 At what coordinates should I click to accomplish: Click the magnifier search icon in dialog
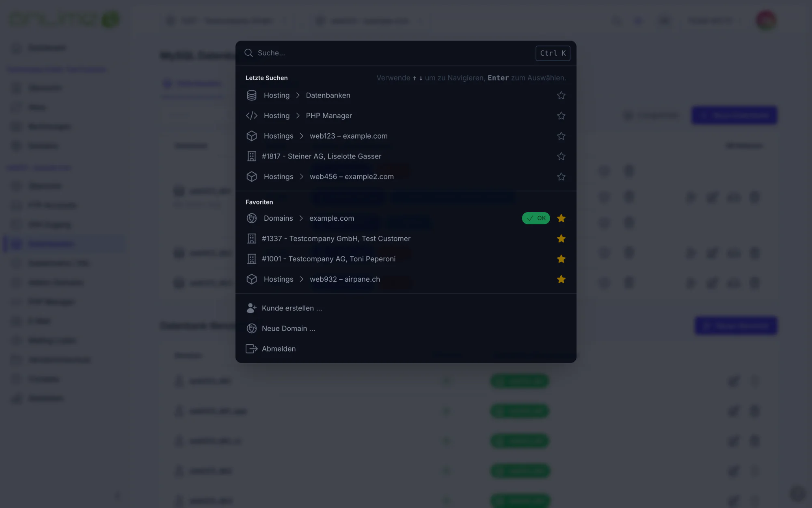tap(248, 53)
